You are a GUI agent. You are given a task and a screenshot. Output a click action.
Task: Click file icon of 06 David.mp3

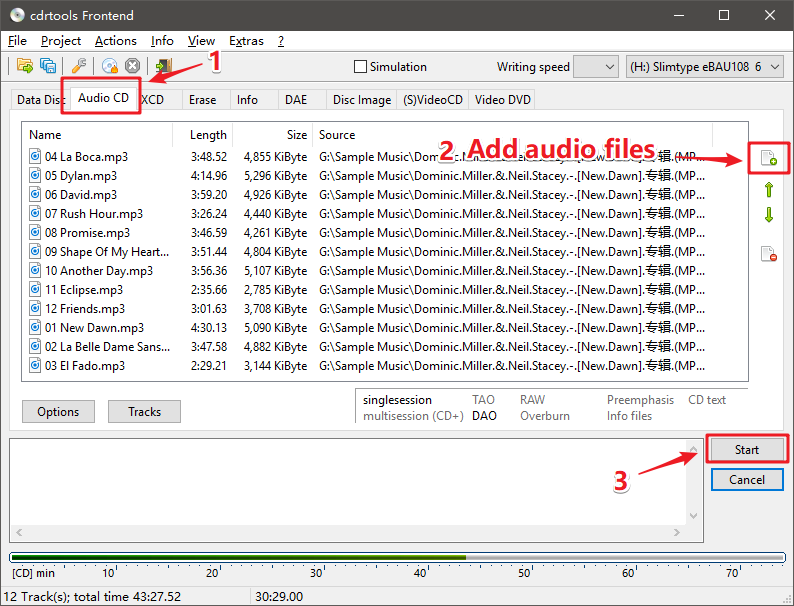click(35, 194)
